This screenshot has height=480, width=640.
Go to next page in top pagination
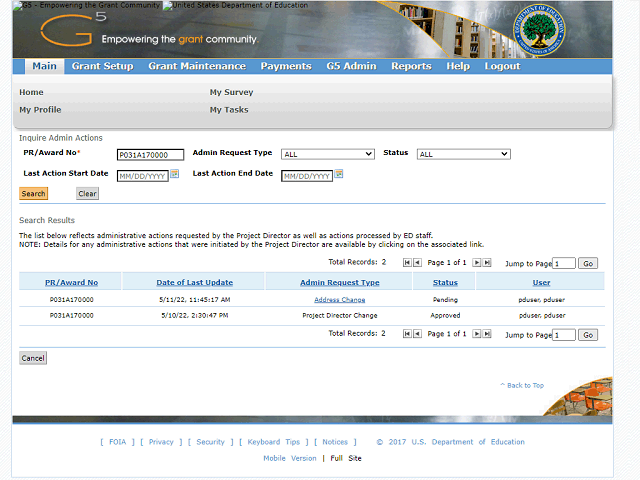tap(476, 262)
